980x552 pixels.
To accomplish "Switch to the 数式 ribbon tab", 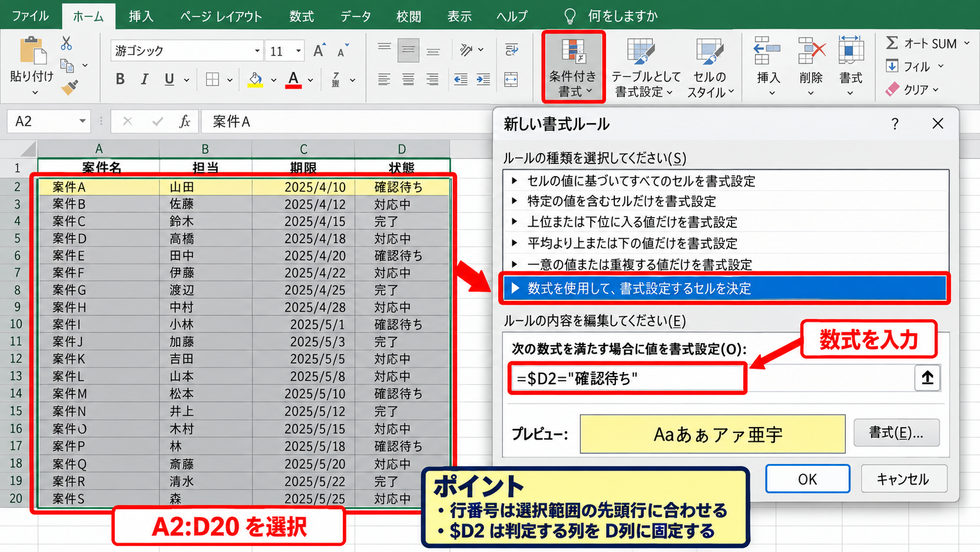I will point(302,16).
